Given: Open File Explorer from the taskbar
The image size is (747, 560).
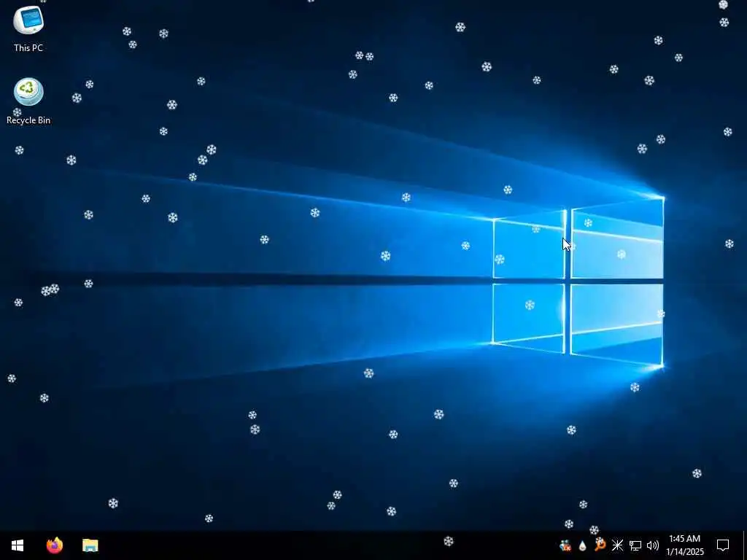Looking at the screenshot, I should 90,545.
